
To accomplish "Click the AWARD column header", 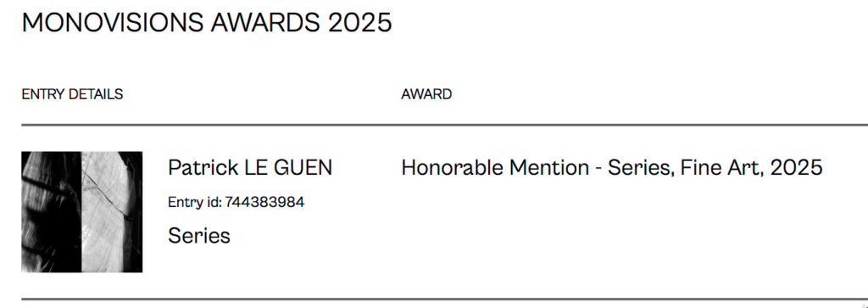I will 427,95.
